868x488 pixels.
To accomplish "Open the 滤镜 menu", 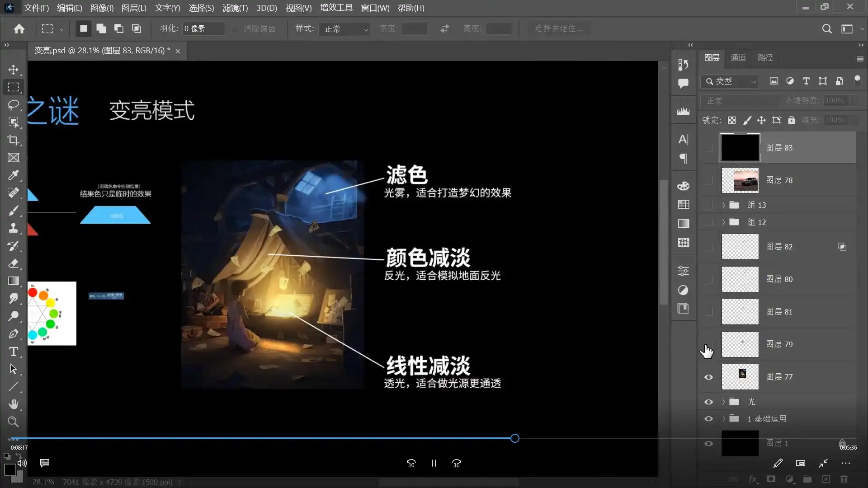I will pos(235,8).
